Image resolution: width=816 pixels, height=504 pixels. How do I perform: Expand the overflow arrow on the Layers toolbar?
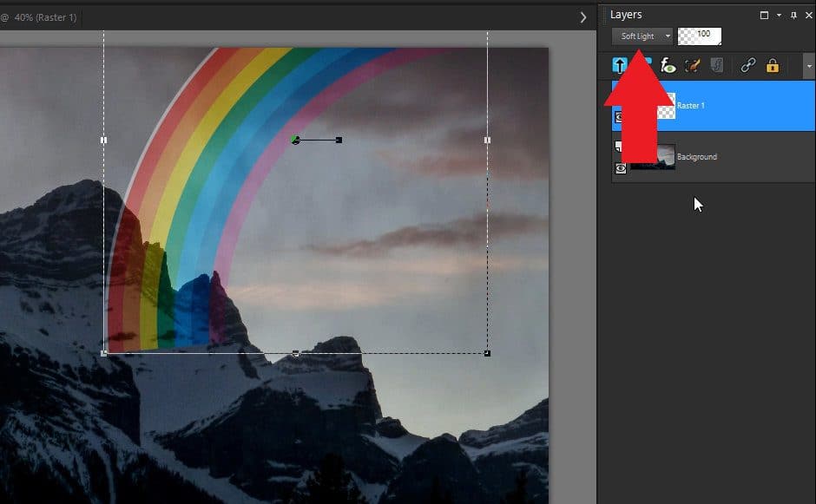(808, 66)
